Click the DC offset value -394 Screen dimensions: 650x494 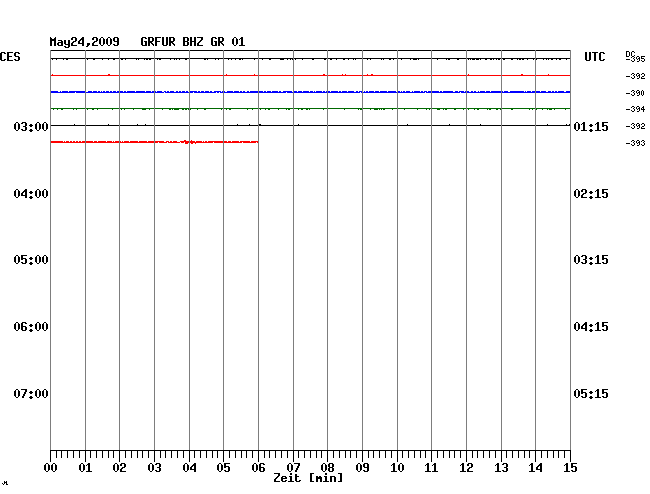coord(635,109)
